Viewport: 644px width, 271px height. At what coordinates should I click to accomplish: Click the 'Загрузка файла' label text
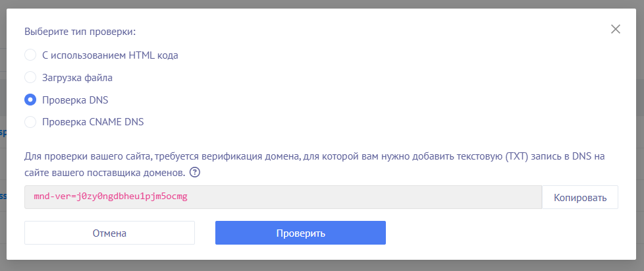click(x=77, y=78)
